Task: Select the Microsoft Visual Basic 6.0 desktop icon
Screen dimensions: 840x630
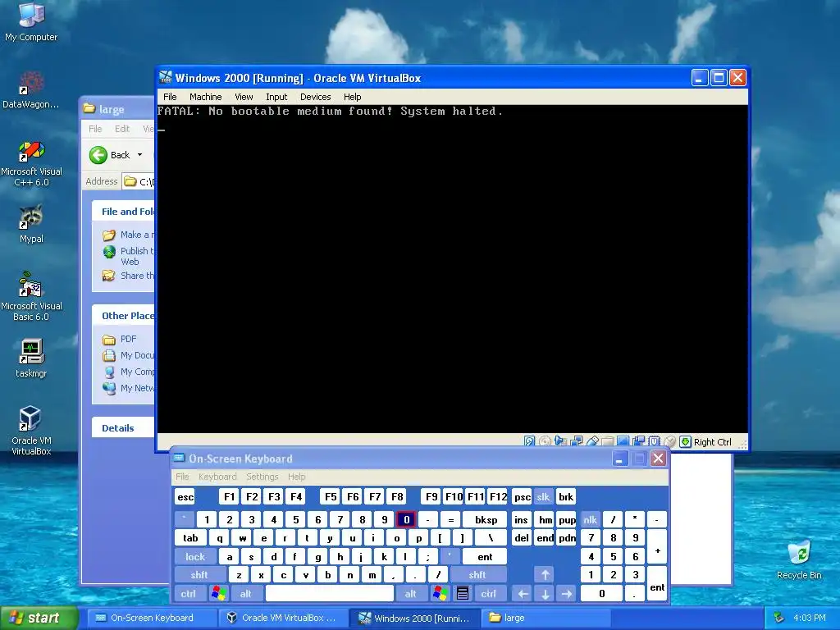Action: pos(31,297)
